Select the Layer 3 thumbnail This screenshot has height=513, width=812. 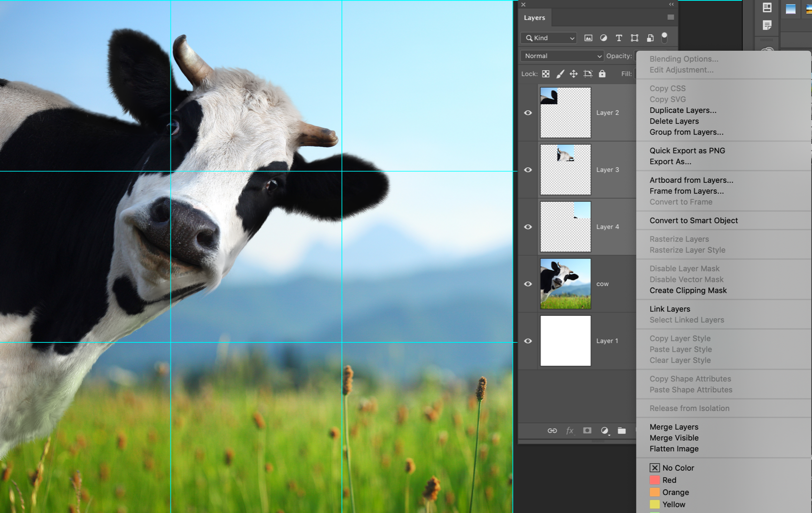coord(565,170)
